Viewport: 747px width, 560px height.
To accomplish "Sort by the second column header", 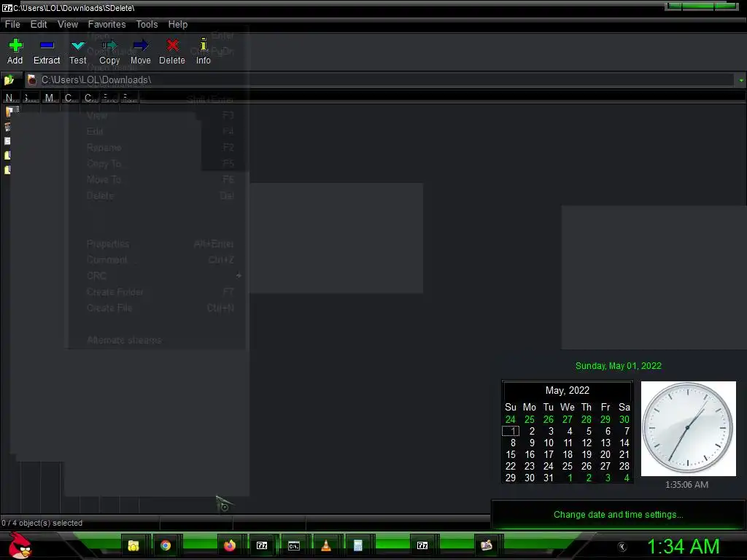I will click(x=31, y=98).
